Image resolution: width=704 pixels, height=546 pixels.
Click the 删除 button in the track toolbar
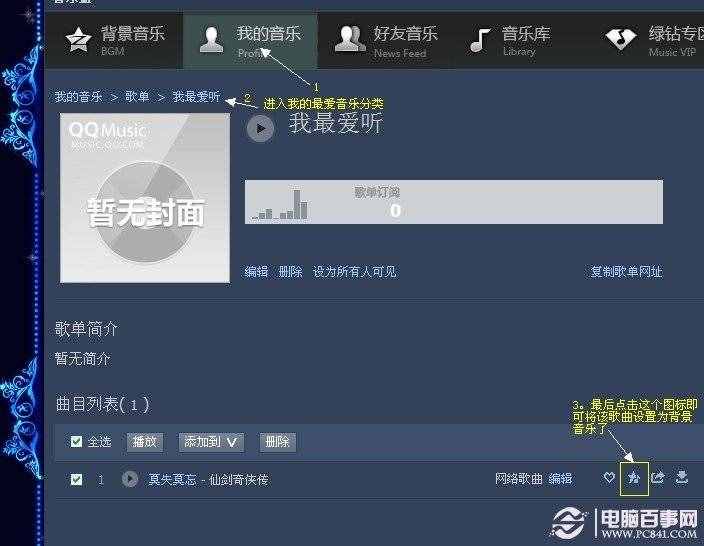[x=277, y=442]
